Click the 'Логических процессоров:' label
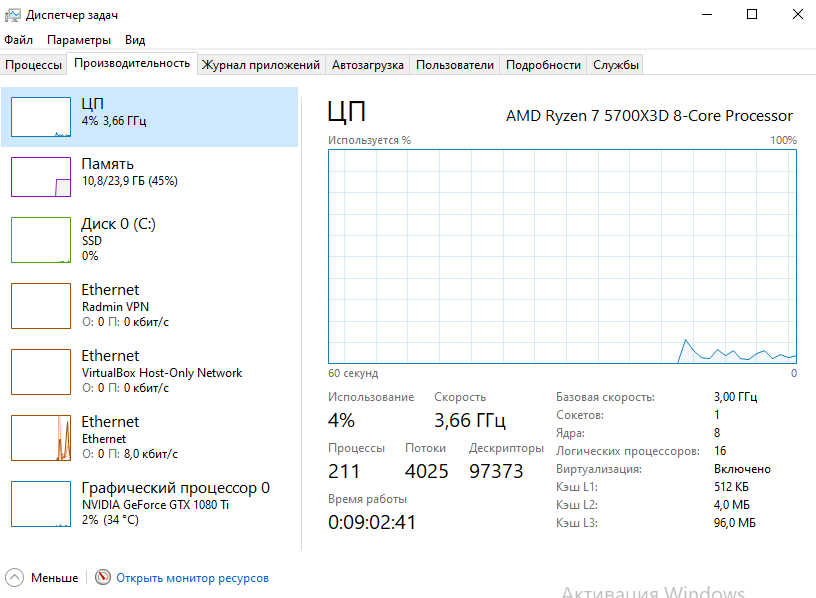816x598 pixels. pos(628,451)
